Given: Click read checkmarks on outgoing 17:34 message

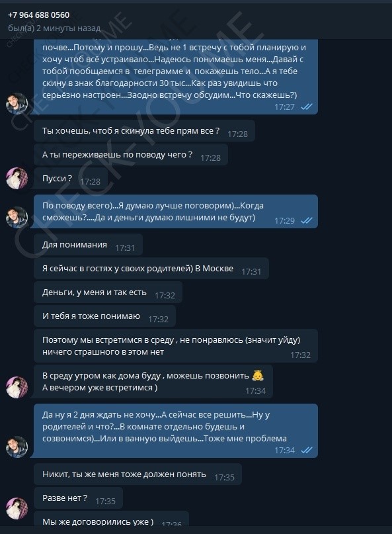Looking at the screenshot, I should point(307,450).
